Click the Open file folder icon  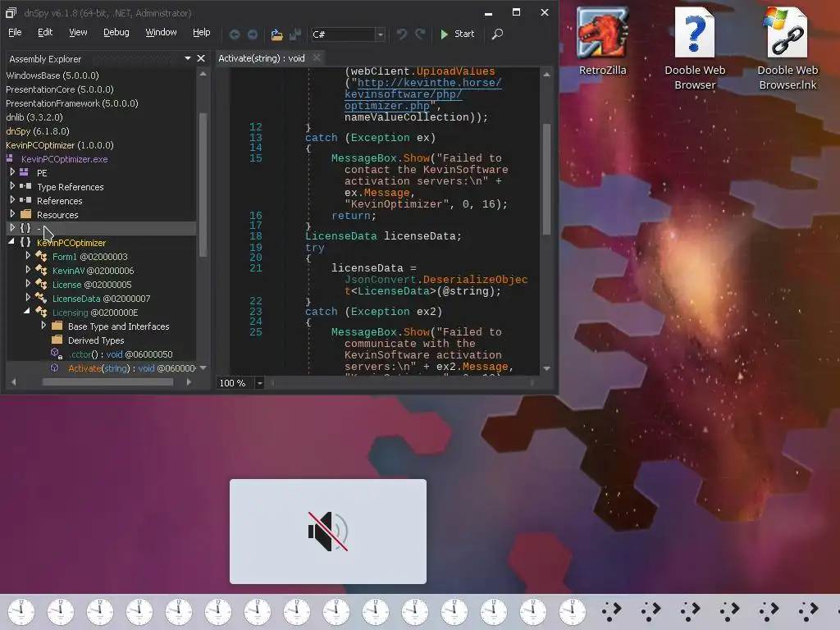click(x=276, y=34)
